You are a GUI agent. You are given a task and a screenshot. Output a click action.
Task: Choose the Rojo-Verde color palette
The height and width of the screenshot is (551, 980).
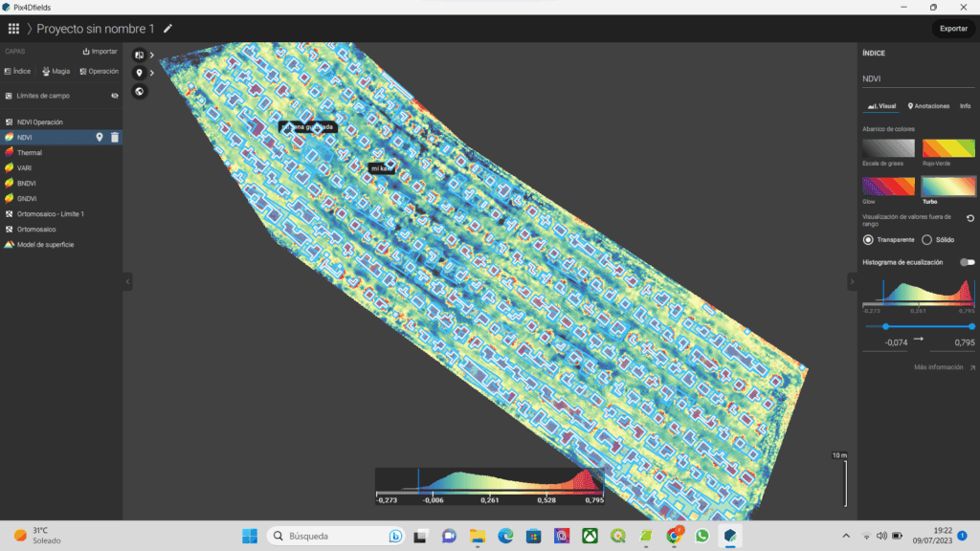948,148
